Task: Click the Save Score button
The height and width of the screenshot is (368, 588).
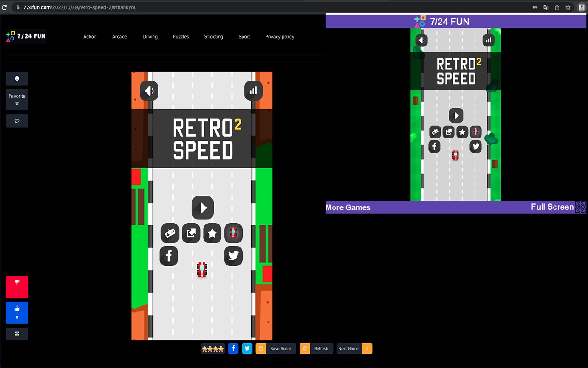Action: 276,349
